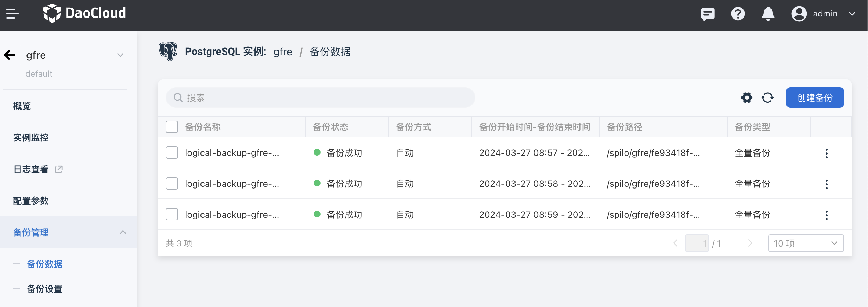868x307 pixels.
Task: Click the backup name in the 08:57 row
Action: click(232, 153)
